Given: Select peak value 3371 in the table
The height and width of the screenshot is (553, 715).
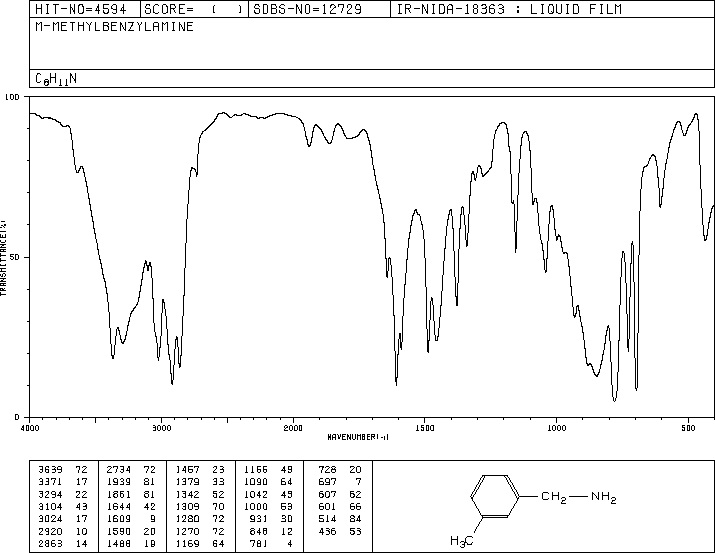Looking at the screenshot, I should (x=50, y=482).
